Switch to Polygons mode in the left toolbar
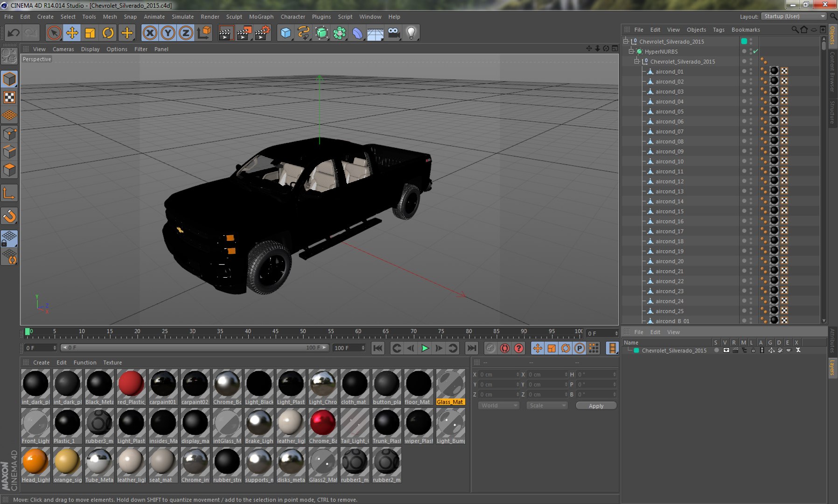Image resolution: width=838 pixels, height=504 pixels. 9,170
